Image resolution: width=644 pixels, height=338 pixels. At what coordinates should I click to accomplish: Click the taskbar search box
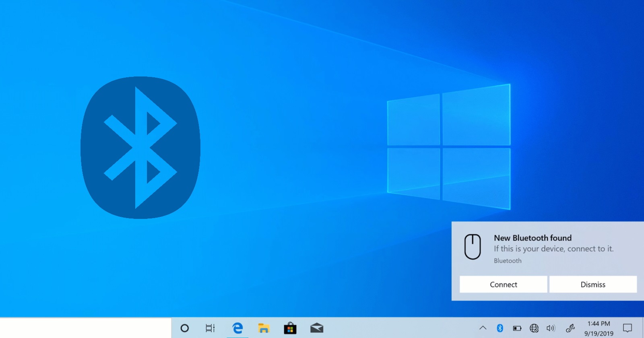coord(85,328)
